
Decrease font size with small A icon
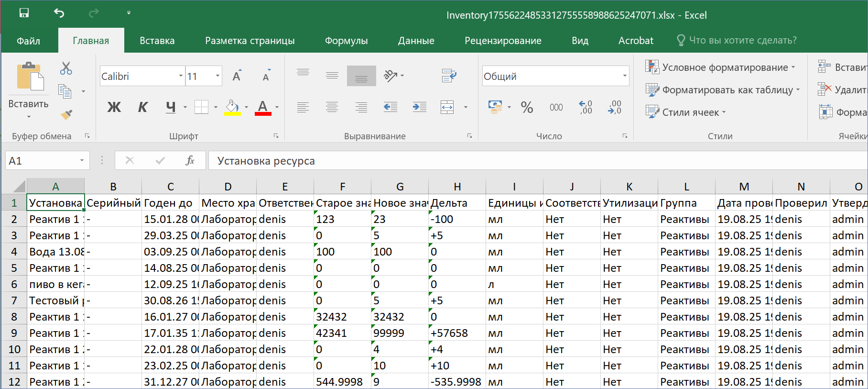266,76
